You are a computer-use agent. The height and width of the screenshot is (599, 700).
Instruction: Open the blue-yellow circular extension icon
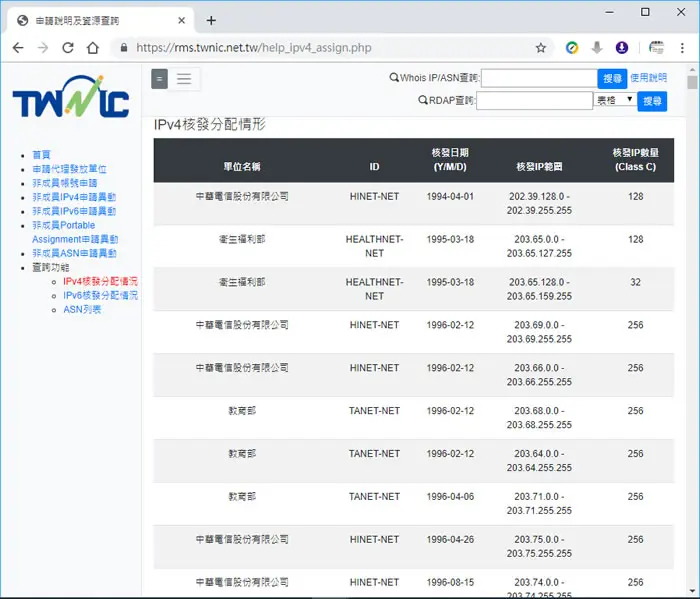point(572,48)
